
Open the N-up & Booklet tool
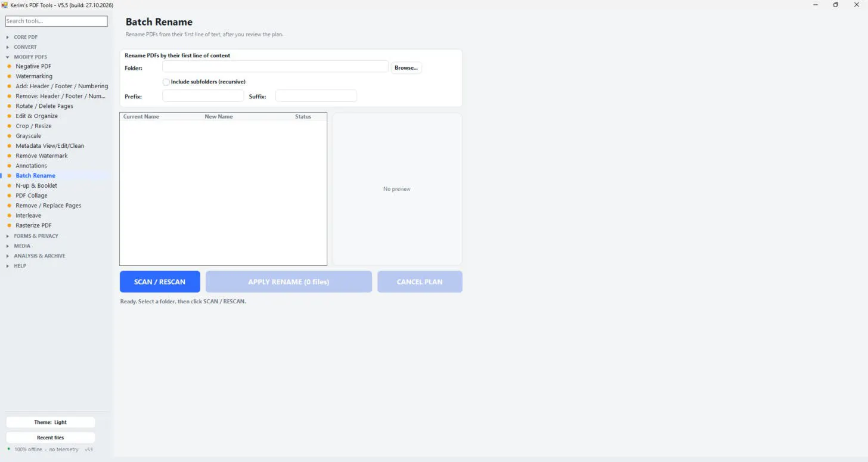coord(36,185)
